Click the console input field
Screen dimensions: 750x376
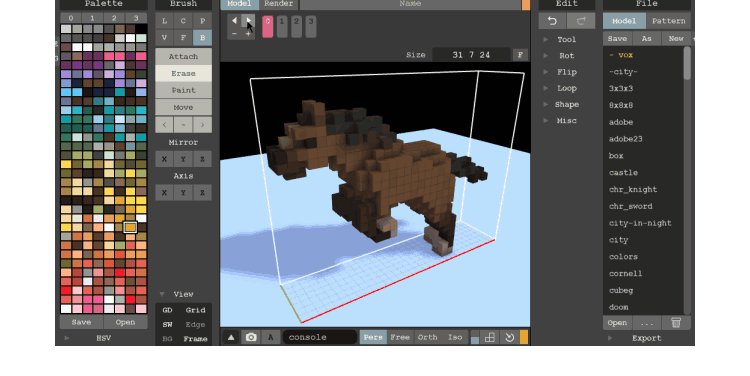[320, 337]
